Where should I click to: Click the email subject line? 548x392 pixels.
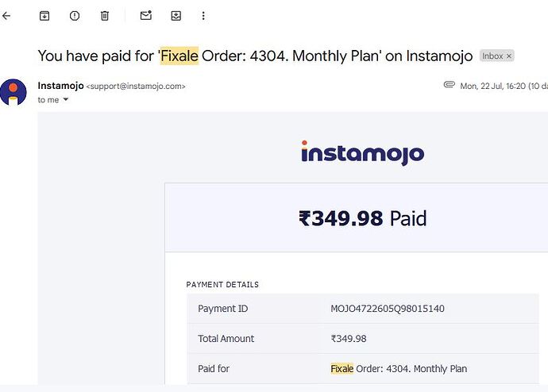[x=255, y=56]
